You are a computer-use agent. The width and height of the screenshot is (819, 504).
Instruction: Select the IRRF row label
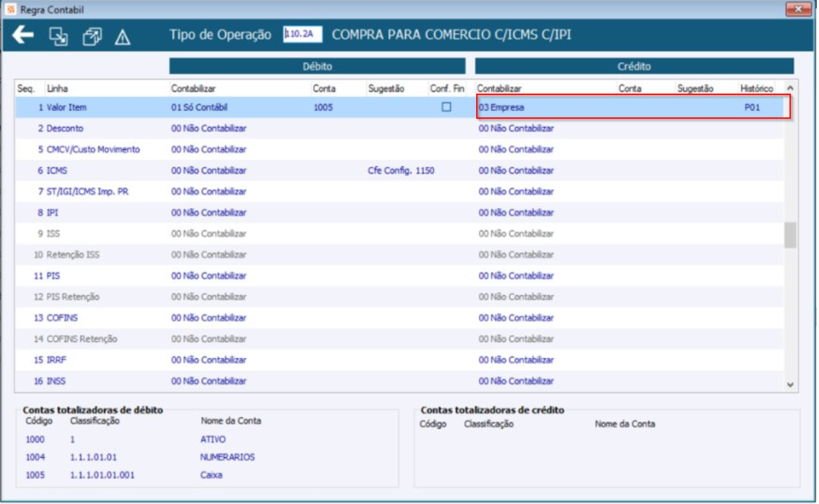56,360
